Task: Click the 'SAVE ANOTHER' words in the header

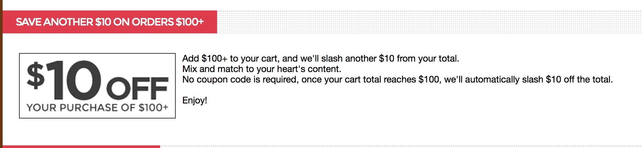Action: click(x=54, y=22)
